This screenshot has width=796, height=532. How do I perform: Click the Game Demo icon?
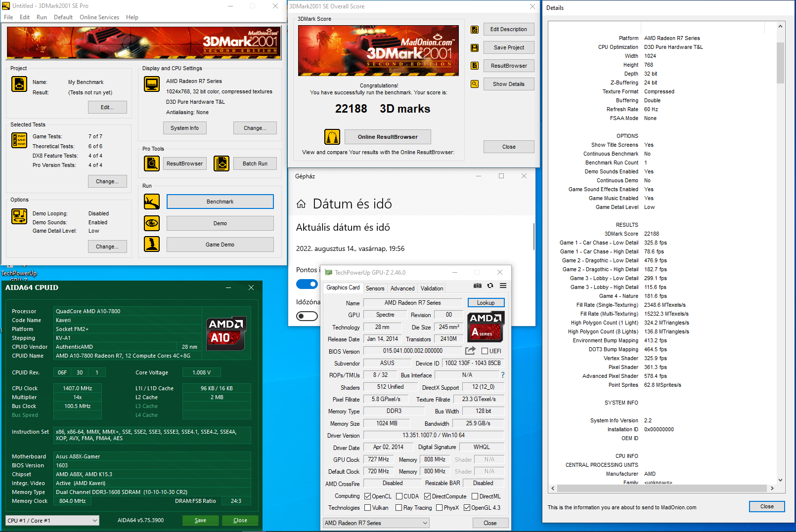pos(152,244)
